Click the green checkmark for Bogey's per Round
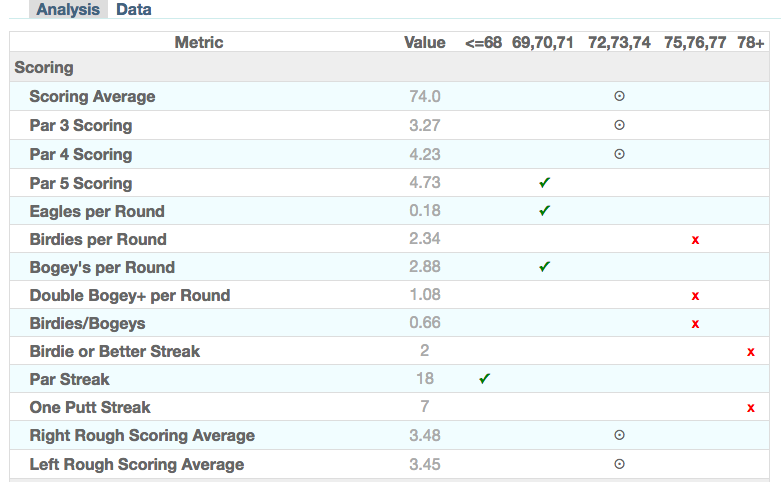 544,267
